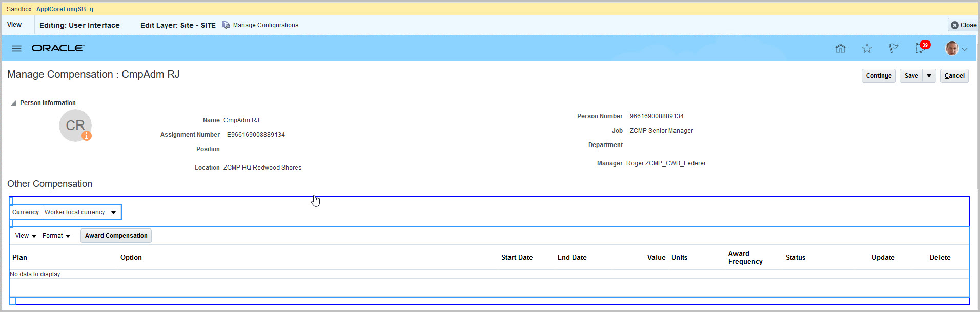Open the table Format menu

pyautogui.click(x=56, y=236)
